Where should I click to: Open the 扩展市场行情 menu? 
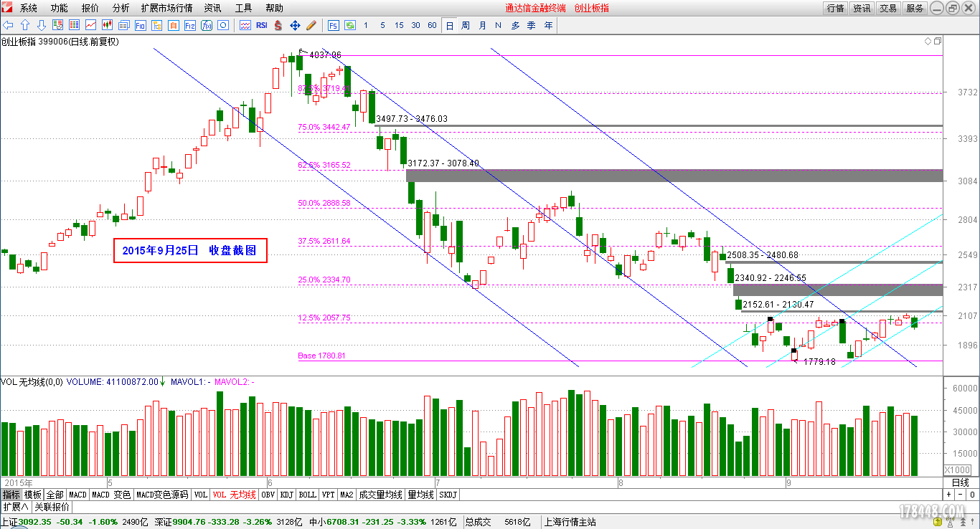[x=167, y=8]
